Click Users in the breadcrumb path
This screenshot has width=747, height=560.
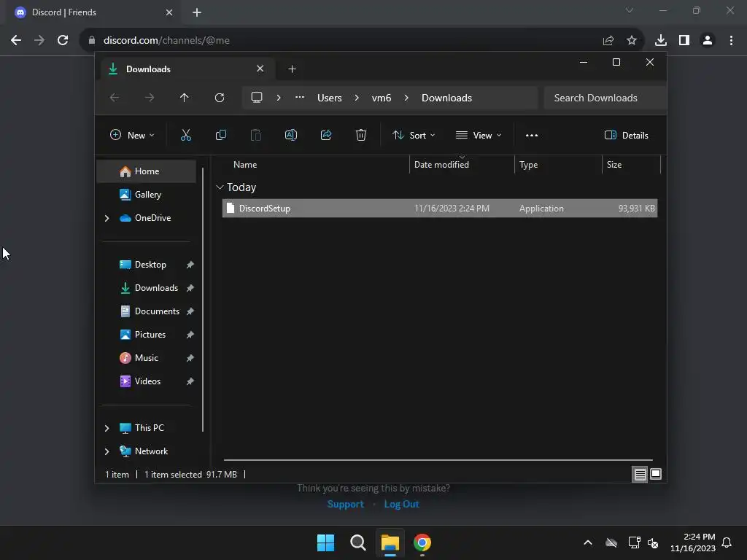pos(329,98)
